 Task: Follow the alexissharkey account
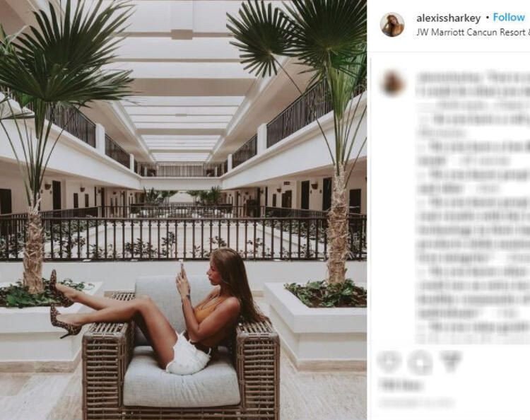point(509,17)
